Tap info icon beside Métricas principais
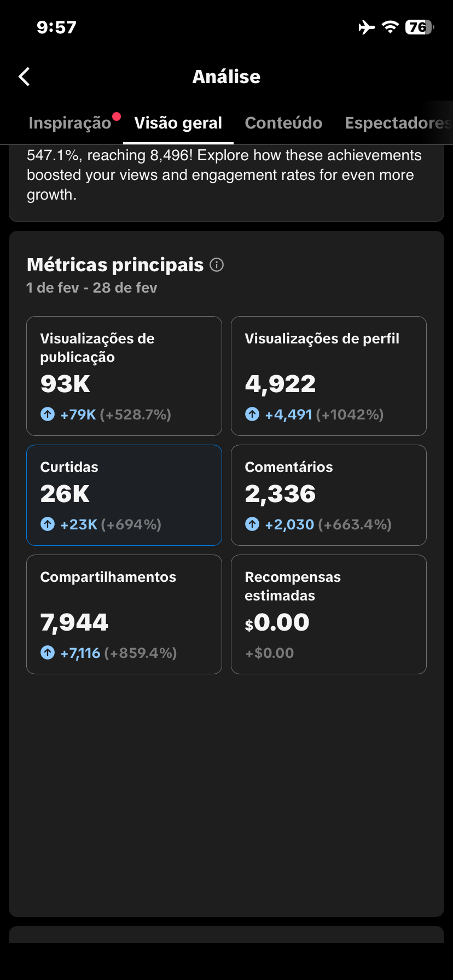 217,265
